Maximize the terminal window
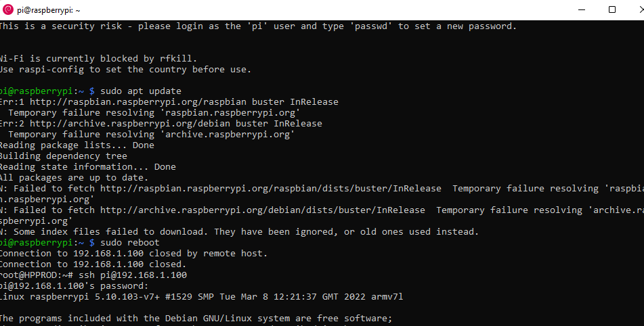 pos(612,10)
